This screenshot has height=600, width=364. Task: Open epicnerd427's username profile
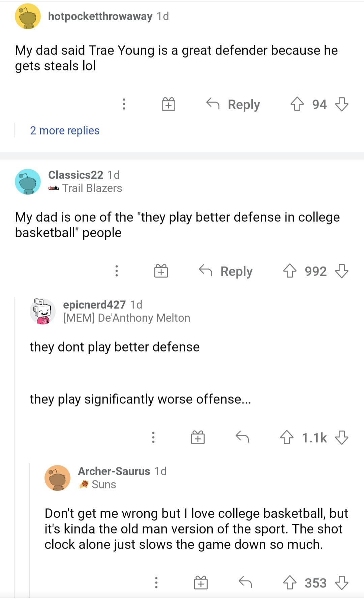click(x=94, y=305)
